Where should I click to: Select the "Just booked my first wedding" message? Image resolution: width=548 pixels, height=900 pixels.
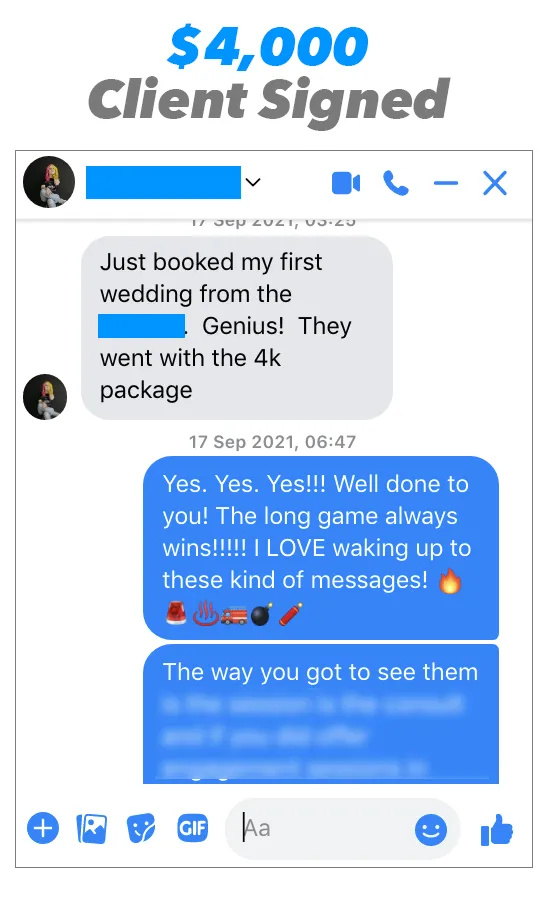pos(237,327)
